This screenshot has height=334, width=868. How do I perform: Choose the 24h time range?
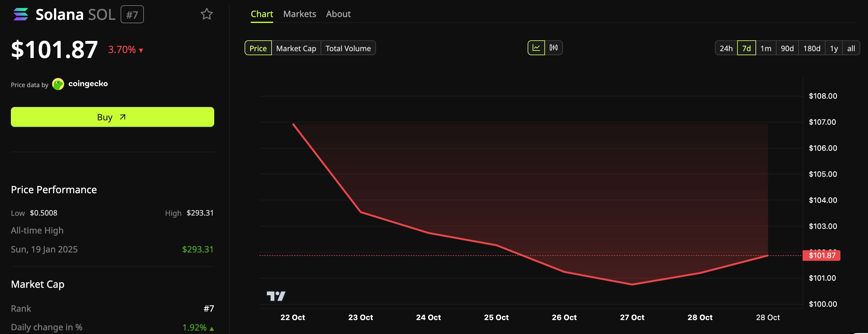pyautogui.click(x=726, y=48)
